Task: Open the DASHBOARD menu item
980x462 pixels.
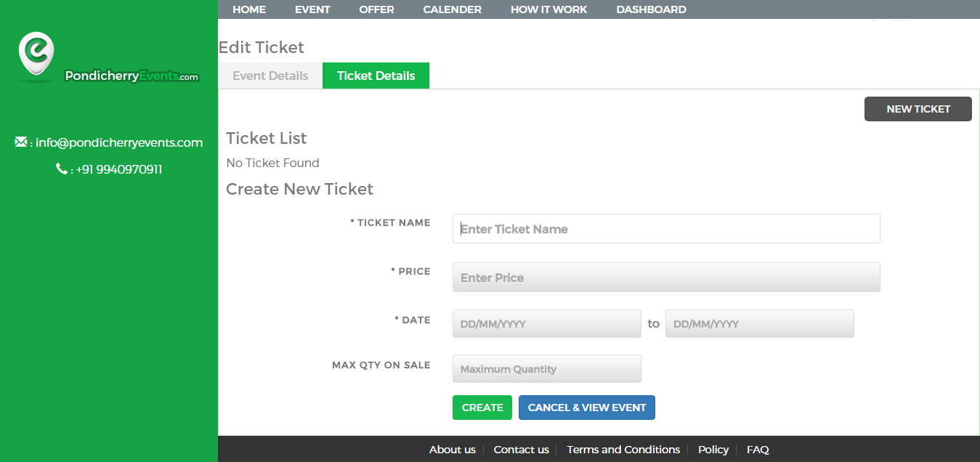Action: pyautogui.click(x=651, y=9)
